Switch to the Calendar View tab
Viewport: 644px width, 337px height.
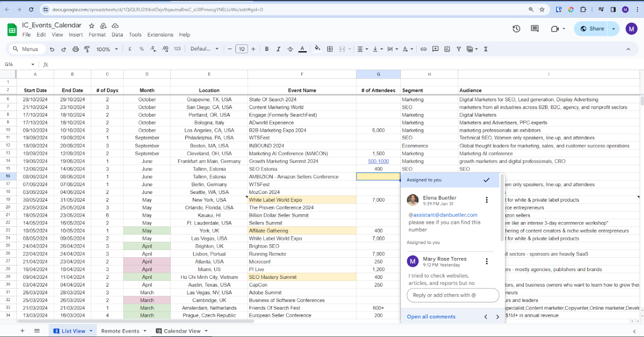(182, 331)
